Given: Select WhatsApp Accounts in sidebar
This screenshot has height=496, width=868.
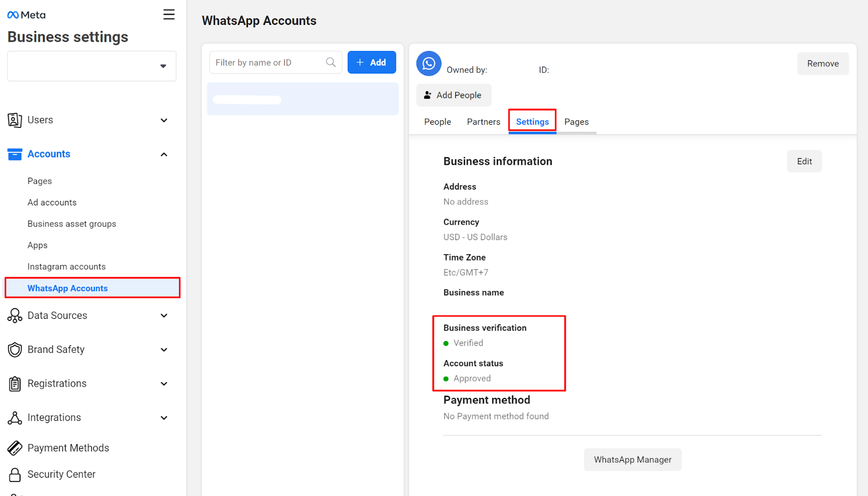Looking at the screenshot, I should coord(92,288).
